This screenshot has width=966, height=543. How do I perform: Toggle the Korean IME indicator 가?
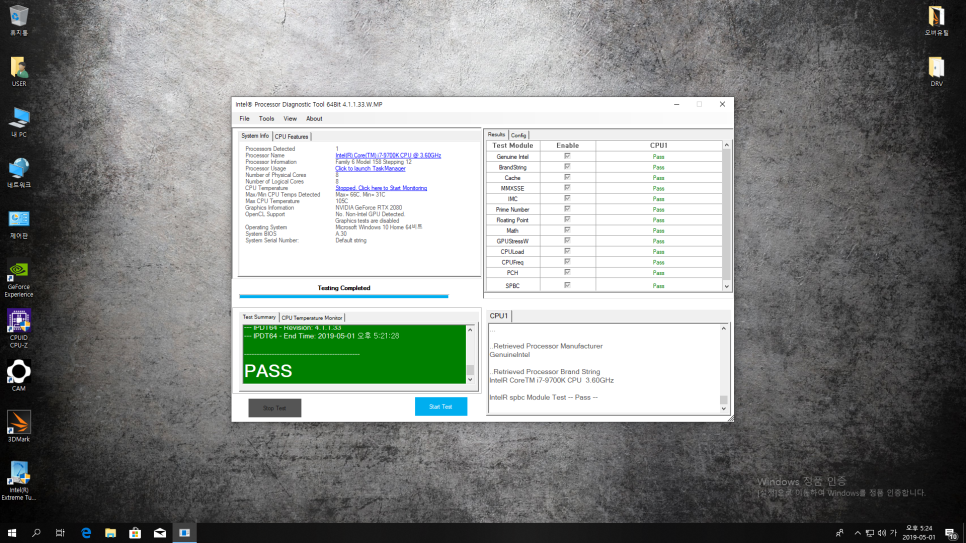(x=893, y=533)
